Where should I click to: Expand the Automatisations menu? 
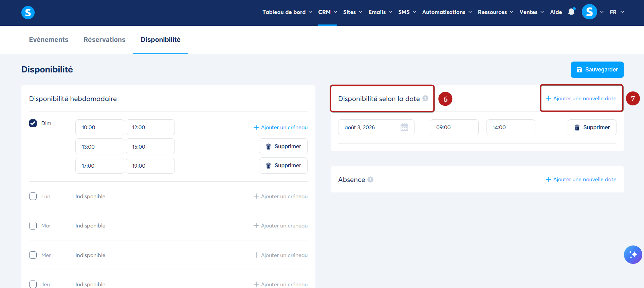(447, 12)
